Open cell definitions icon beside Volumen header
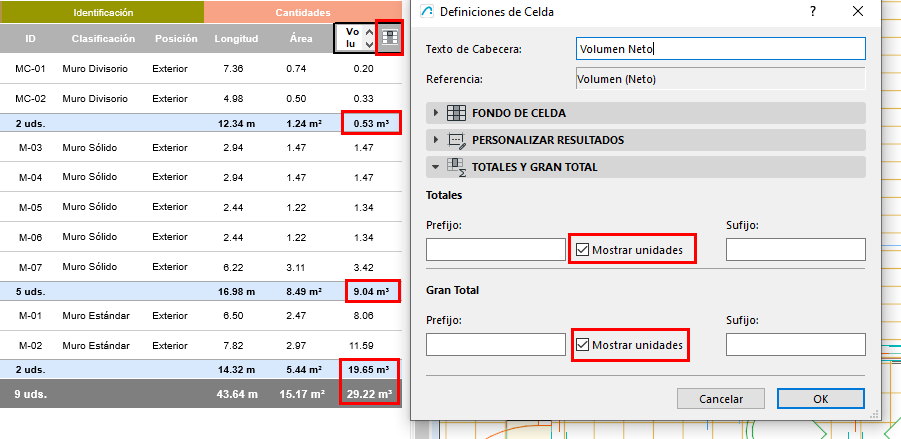 click(390, 38)
